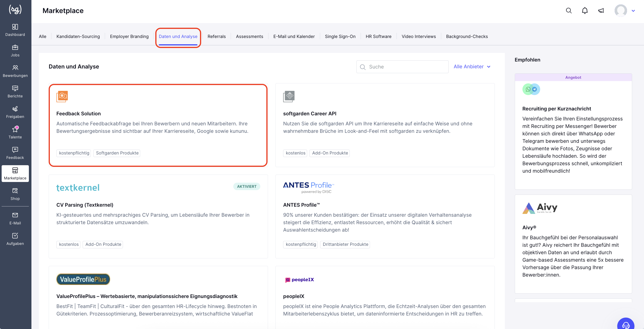Open the E-Mail und Kalender tab
The height and width of the screenshot is (329, 644).
(294, 37)
